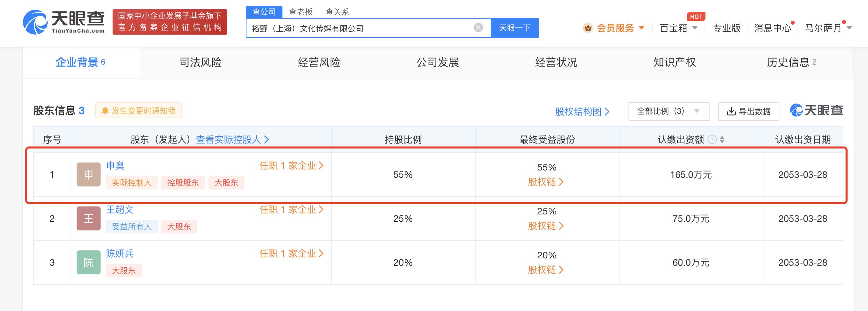
Task: Click the 75.0万元 capital cell
Action: [691, 218]
